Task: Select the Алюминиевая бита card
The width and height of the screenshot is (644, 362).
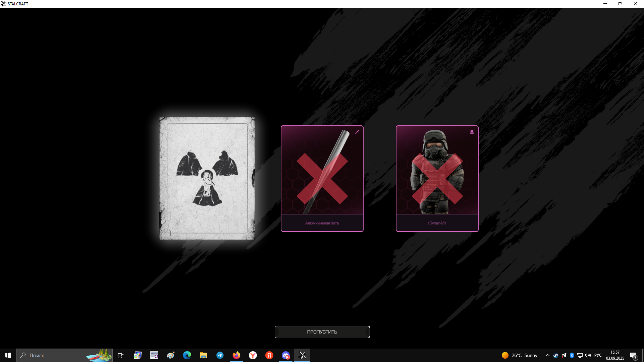Action: coord(322,179)
